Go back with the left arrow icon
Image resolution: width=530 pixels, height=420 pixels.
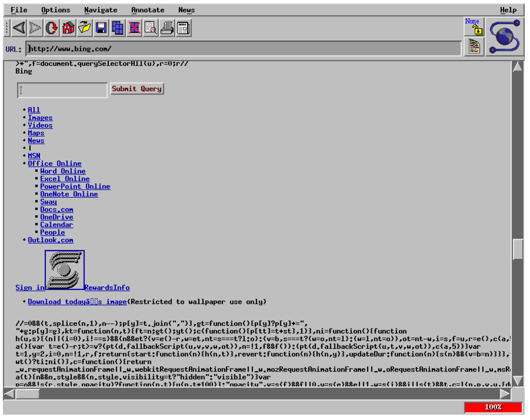coord(19,28)
